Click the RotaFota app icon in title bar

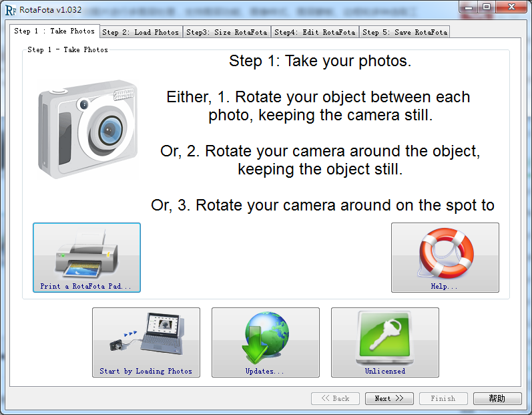point(11,10)
